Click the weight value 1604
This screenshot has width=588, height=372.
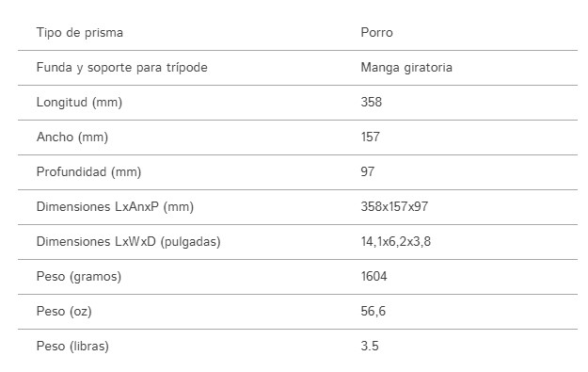[x=373, y=277]
